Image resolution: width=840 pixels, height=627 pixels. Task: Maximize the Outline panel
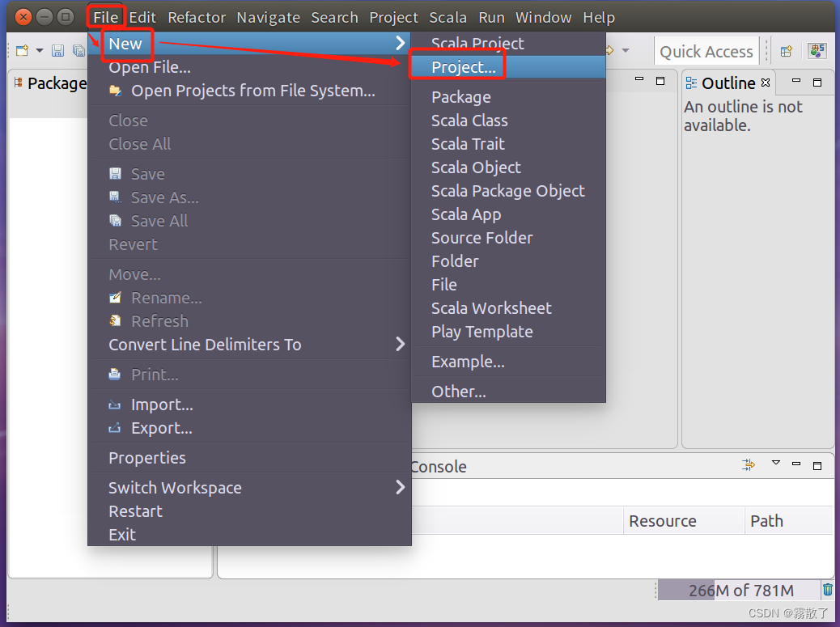[x=817, y=83]
